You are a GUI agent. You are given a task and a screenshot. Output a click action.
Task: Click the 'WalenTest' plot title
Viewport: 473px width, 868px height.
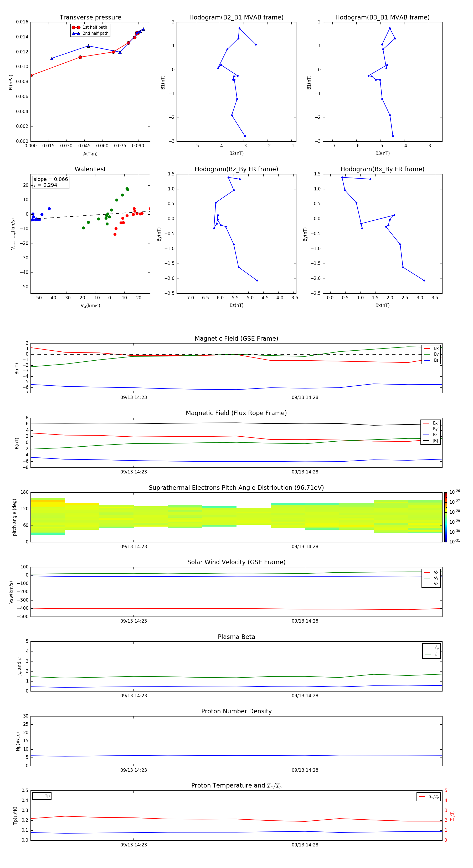click(90, 169)
